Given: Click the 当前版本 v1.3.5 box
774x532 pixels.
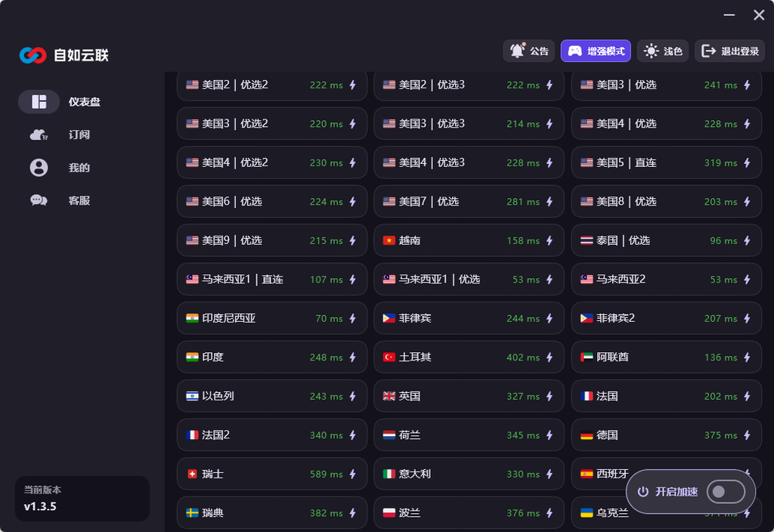Looking at the screenshot, I should coord(82,499).
